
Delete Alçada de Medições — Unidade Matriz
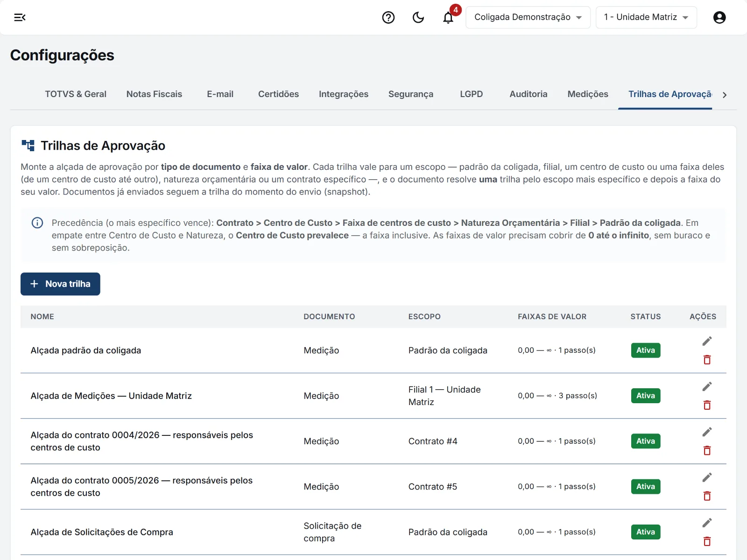[707, 405]
